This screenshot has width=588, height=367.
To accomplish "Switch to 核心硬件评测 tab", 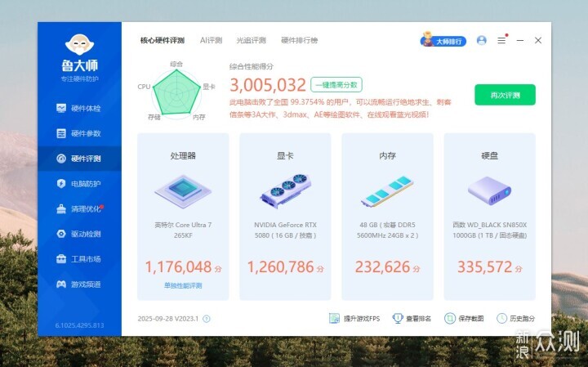I will [163, 41].
